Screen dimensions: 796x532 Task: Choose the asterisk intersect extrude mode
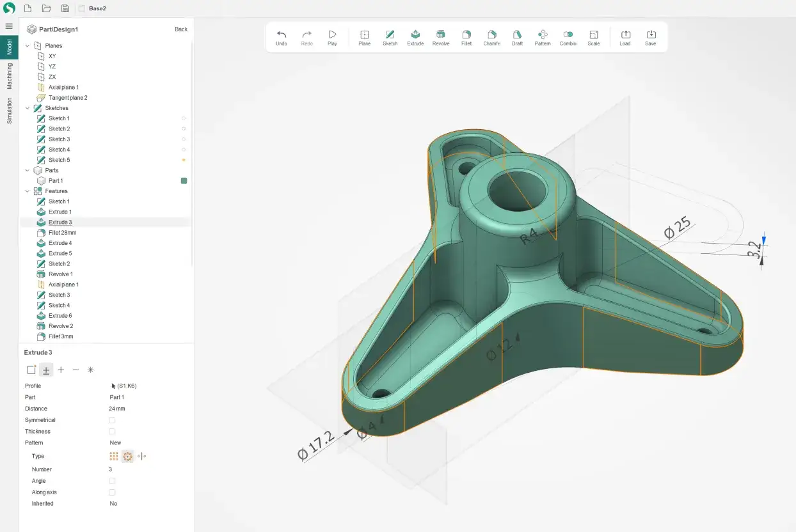click(90, 370)
